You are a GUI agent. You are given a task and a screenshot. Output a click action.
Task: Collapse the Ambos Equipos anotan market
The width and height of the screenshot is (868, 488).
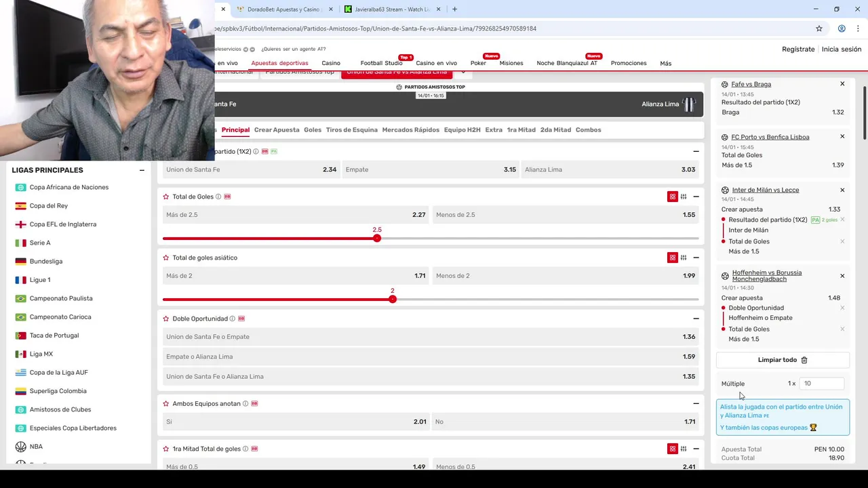(696, 403)
